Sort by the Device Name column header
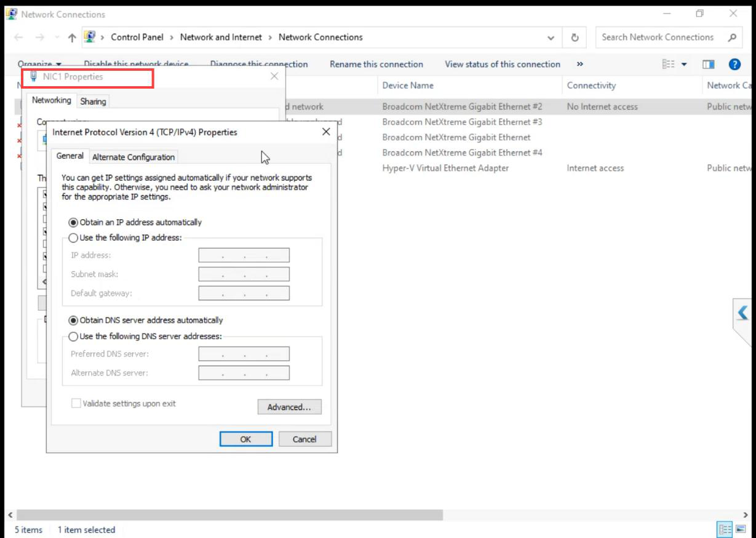 point(408,86)
